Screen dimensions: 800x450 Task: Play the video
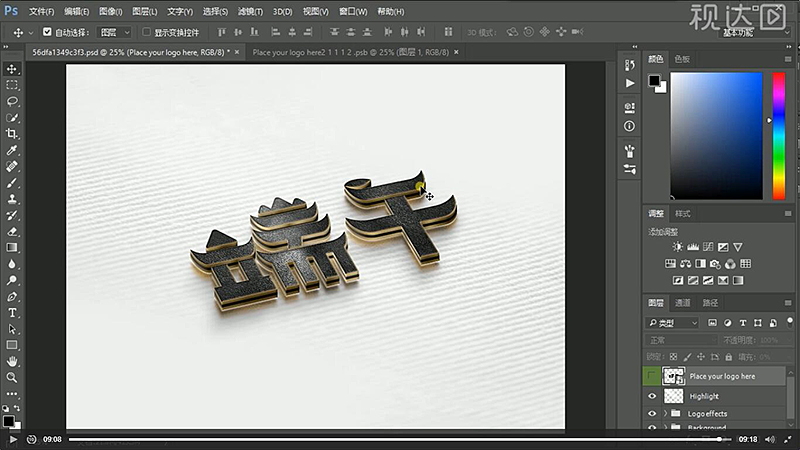click(x=13, y=439)
